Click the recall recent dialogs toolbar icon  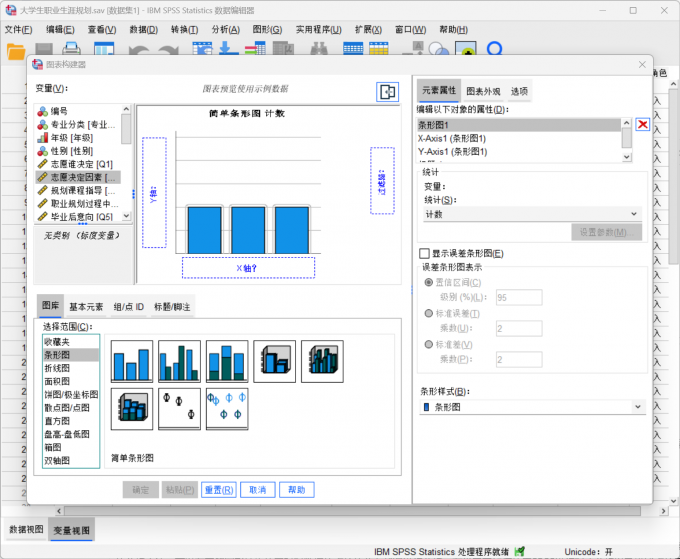pos(104,49)
